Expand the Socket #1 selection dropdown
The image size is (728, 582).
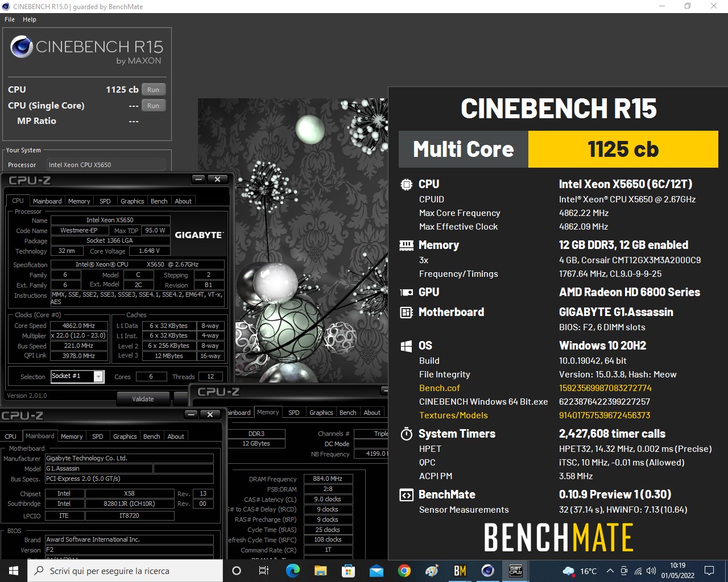click(x=99, y=376)
